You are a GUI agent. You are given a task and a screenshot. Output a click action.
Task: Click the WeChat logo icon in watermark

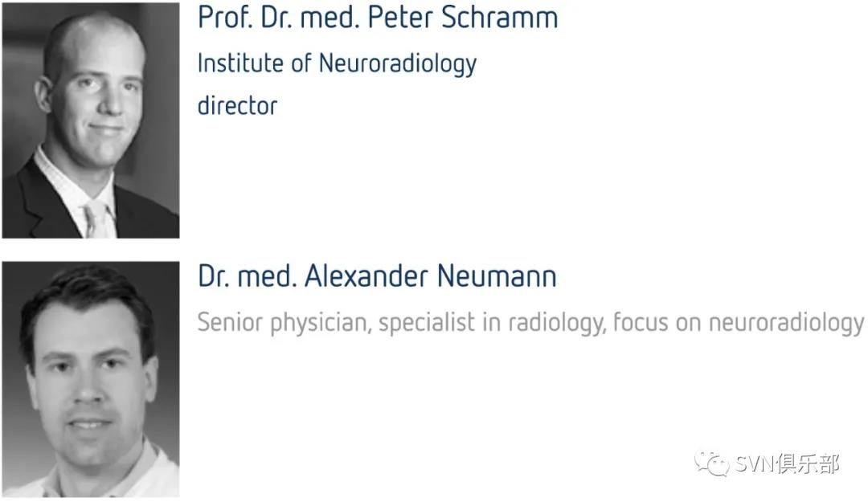[x=712, y=463]
